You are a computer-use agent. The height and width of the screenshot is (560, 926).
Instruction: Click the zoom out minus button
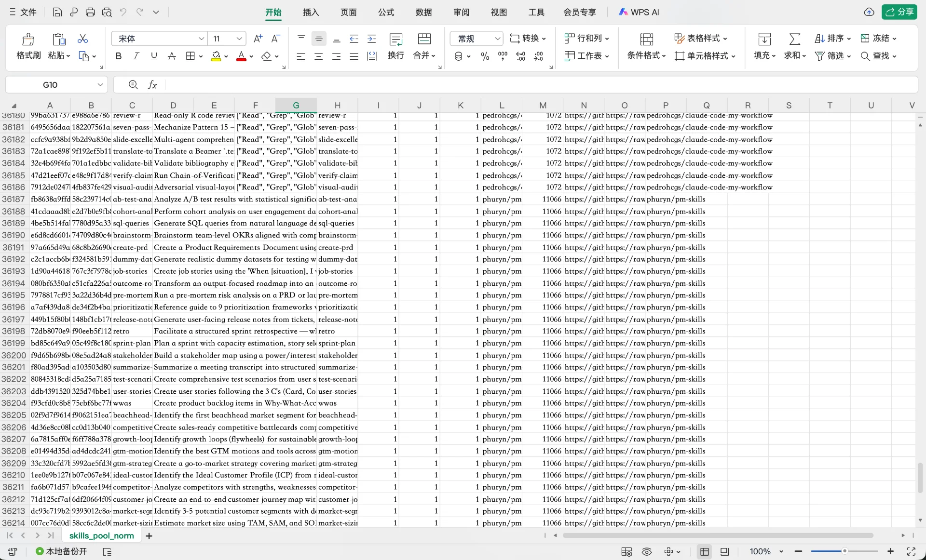point(799,551)
